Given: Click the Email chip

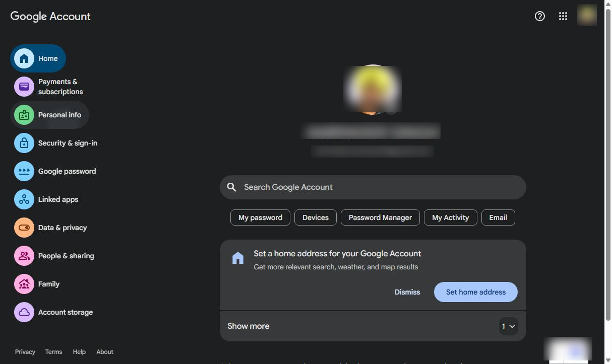Looking at the screenshot, I should point(498,217).
